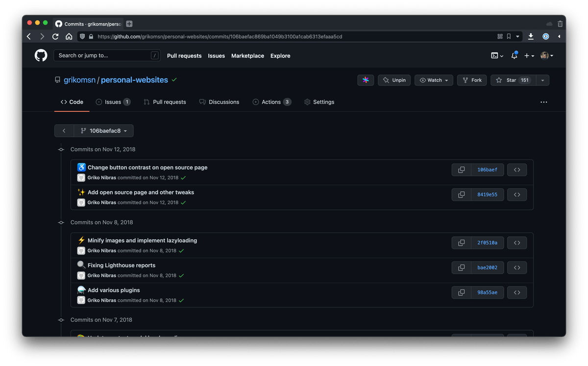Select the Commits browser tab

pyautogui.click(x=88, y=24)
